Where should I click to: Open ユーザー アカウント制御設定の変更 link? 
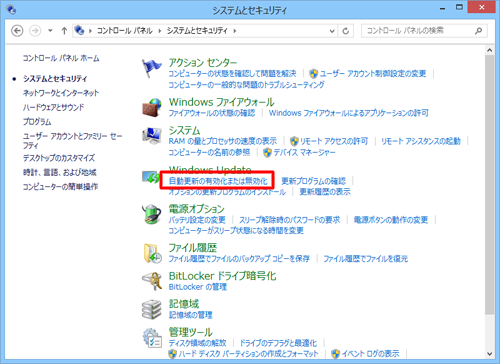tap(373, 73)
